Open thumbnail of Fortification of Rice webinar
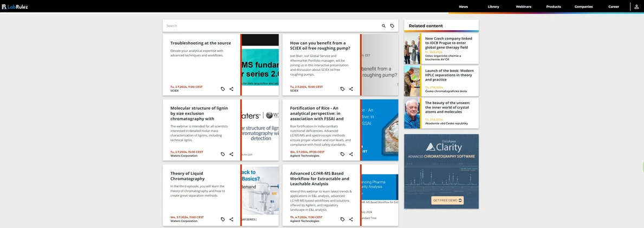Screen dimensions: 644x228 coord(379,130)
